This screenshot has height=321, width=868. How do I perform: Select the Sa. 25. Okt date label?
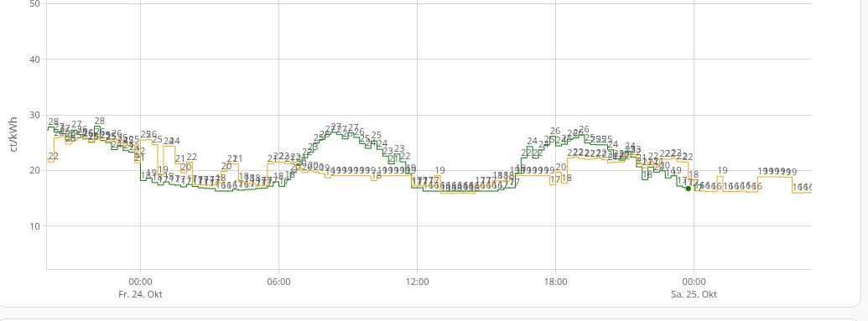pyautogui.click(x=694, y=294)
